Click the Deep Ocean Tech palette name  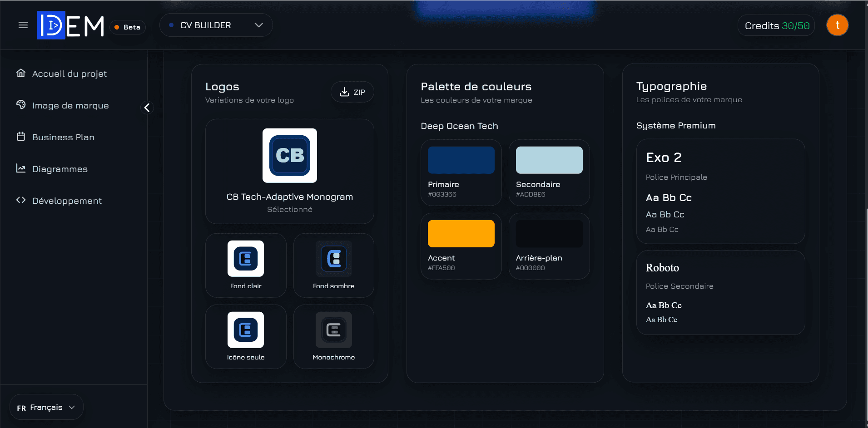tap(459, 126)
